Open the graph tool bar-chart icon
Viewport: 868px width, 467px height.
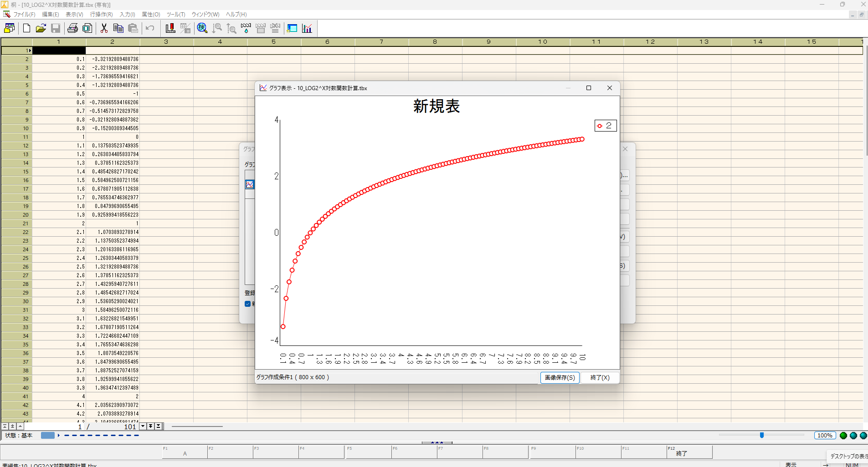(x=308, y=28)
